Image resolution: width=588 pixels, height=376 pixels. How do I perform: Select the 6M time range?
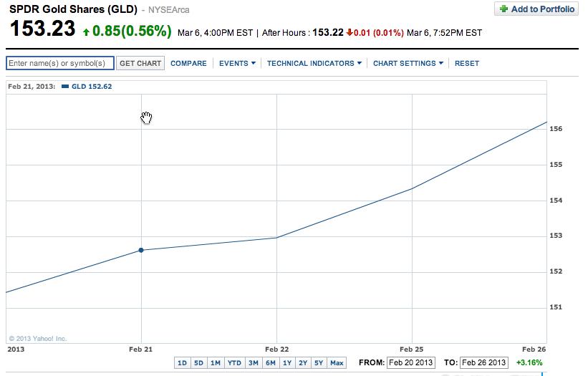pyautogui.click(x=271, y=363)
